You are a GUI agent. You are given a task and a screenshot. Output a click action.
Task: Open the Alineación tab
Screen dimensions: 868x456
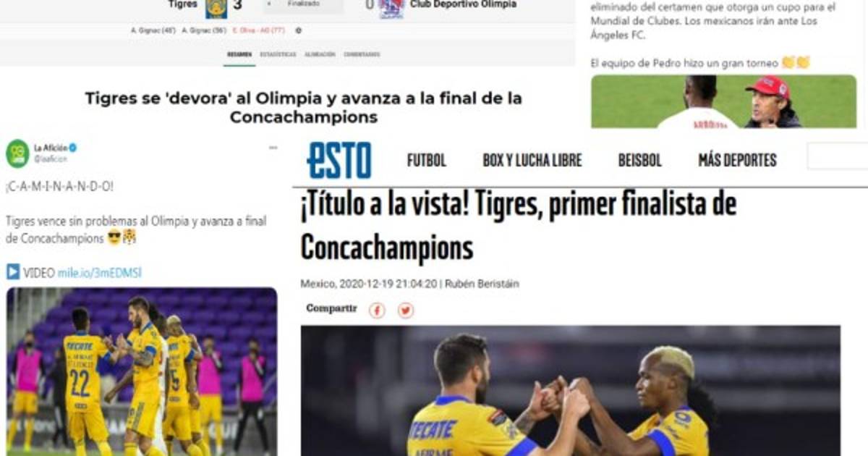[320, 54]
